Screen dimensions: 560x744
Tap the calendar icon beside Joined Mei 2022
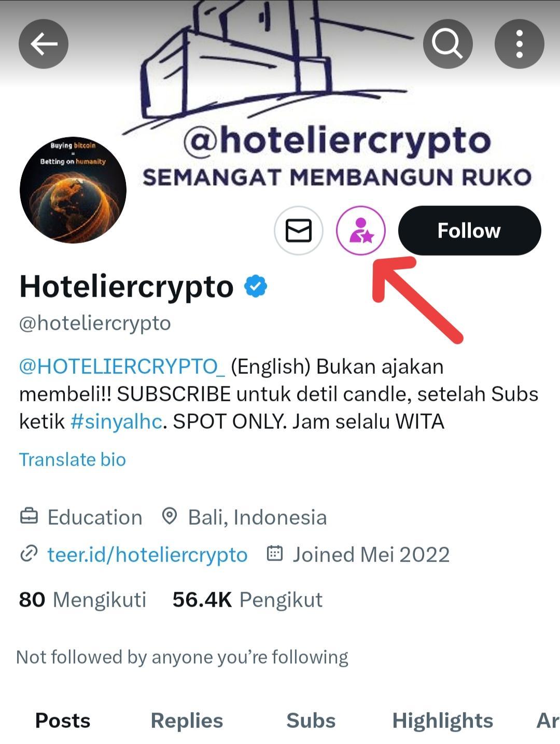click(274, 554)
